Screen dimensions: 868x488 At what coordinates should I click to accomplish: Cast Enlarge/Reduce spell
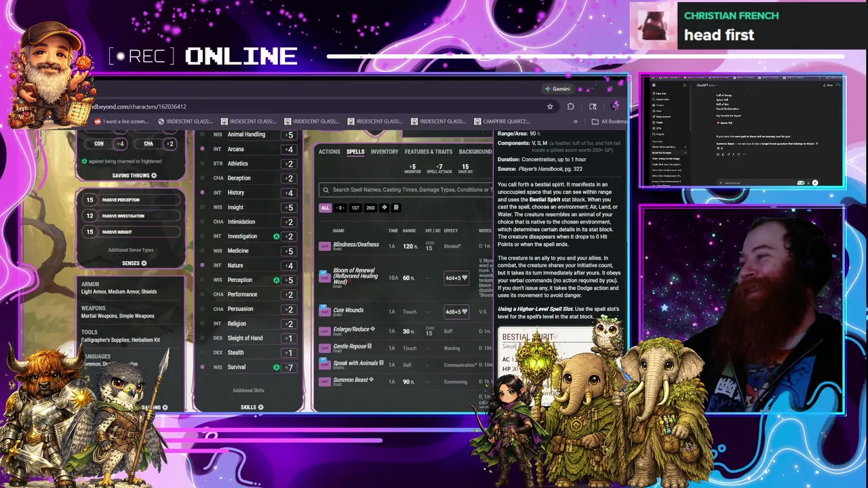coord(325,331)
